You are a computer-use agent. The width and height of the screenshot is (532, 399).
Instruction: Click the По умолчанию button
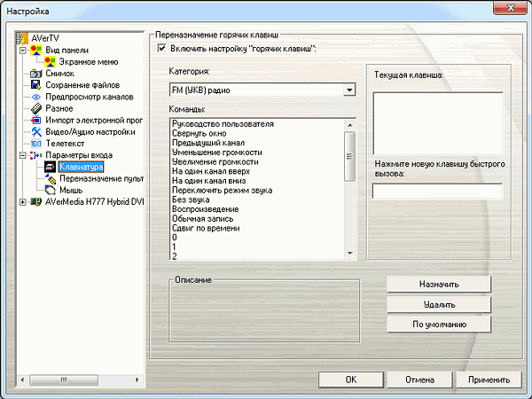pos(439,325)
